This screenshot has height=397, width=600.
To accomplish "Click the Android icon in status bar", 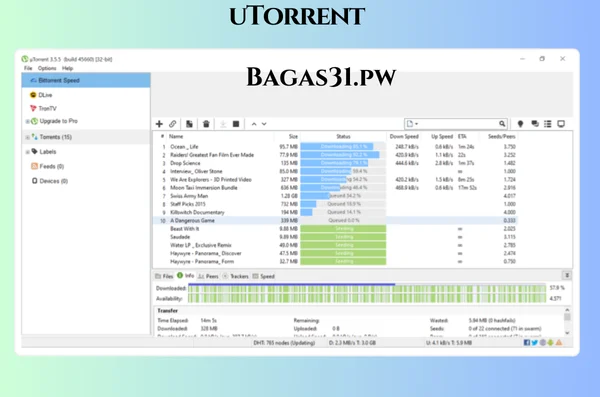I will [551, 343].
